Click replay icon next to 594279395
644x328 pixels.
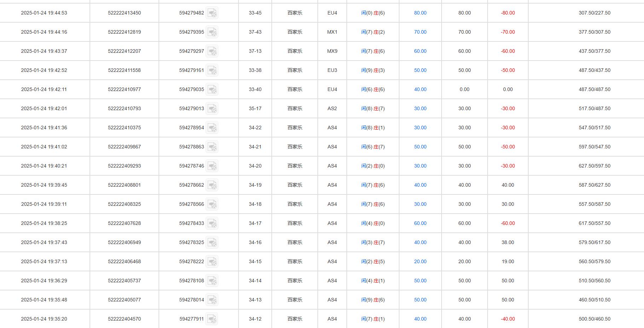[x=212, y=32]
